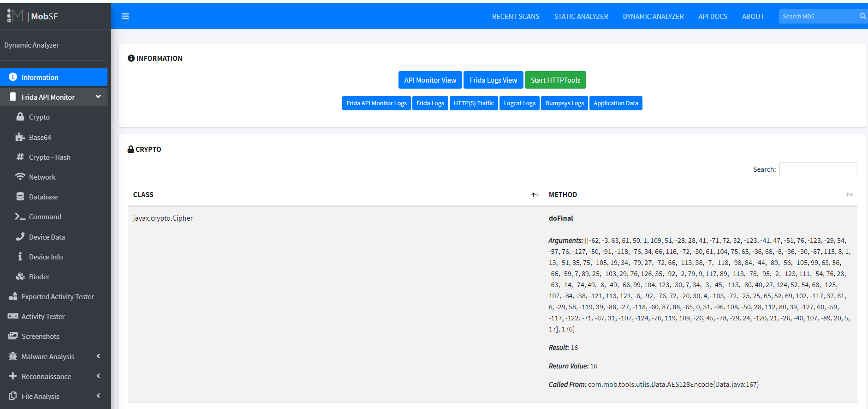Click the small Frida Logs button

[x=430, y=103]
